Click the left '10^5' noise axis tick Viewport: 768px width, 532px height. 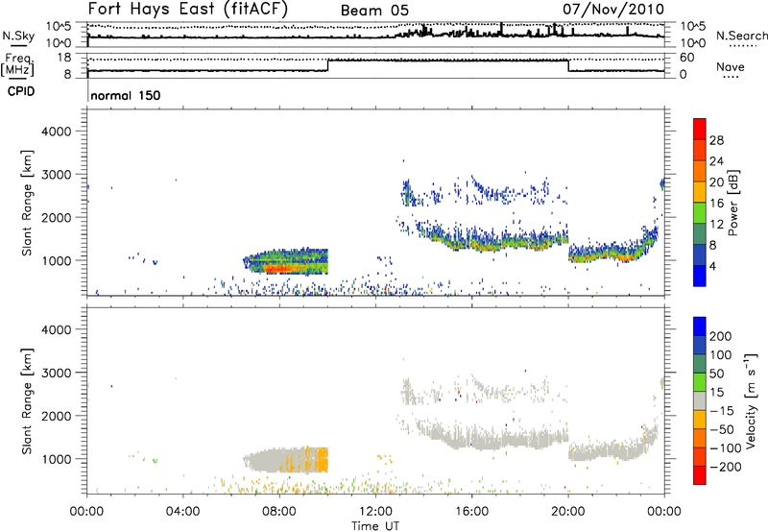tap(59, 27)
